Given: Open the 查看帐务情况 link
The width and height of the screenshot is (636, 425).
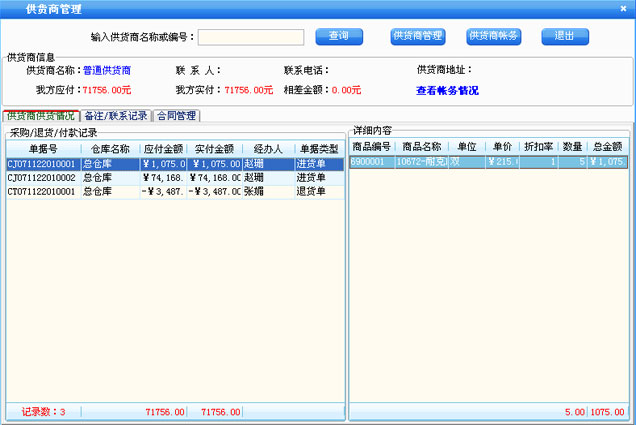Looking at the screenshot, I should (x=447, y=90).
